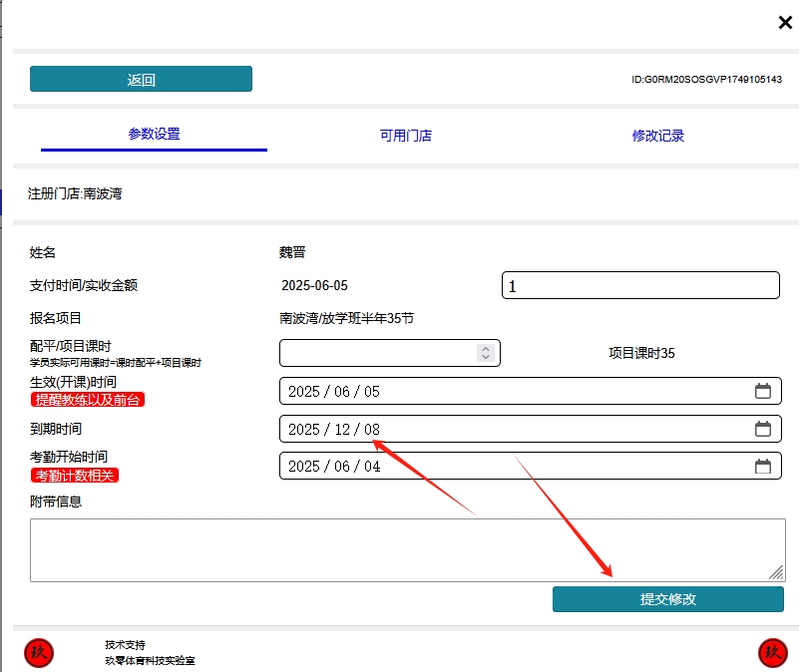The width and height of the screenshot is (802, 672).
Task: Click the 注册门店:南波湾 text
Action: click(x=75, y=193)
